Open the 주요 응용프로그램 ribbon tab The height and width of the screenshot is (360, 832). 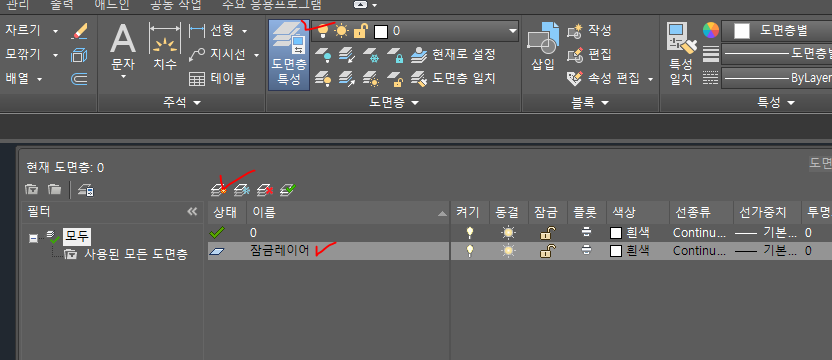click(x=272, y=5)
